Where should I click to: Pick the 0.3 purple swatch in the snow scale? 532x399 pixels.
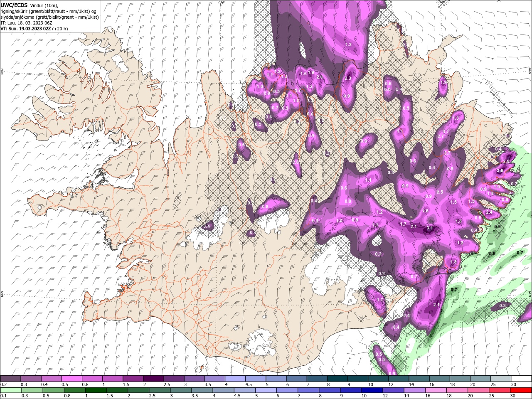[x=31, y=378]
